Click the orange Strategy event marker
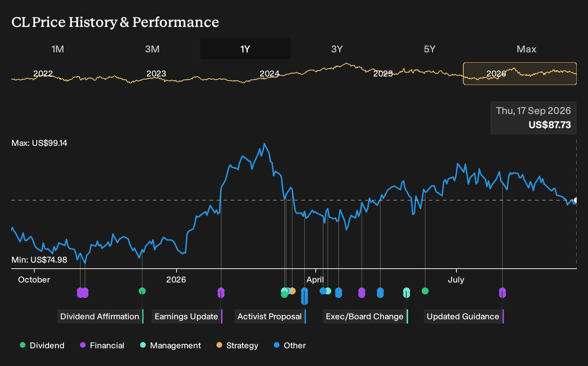 pos(293,291)
